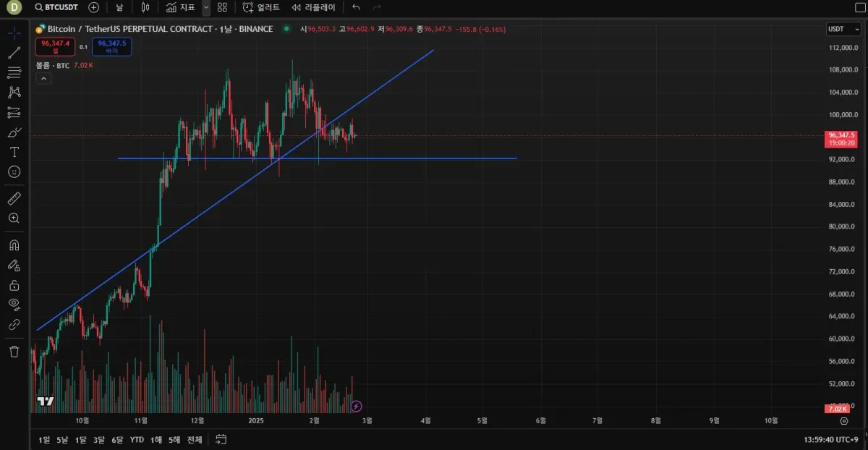
Task: Open the chart scale settings gear
Action: 843,420
